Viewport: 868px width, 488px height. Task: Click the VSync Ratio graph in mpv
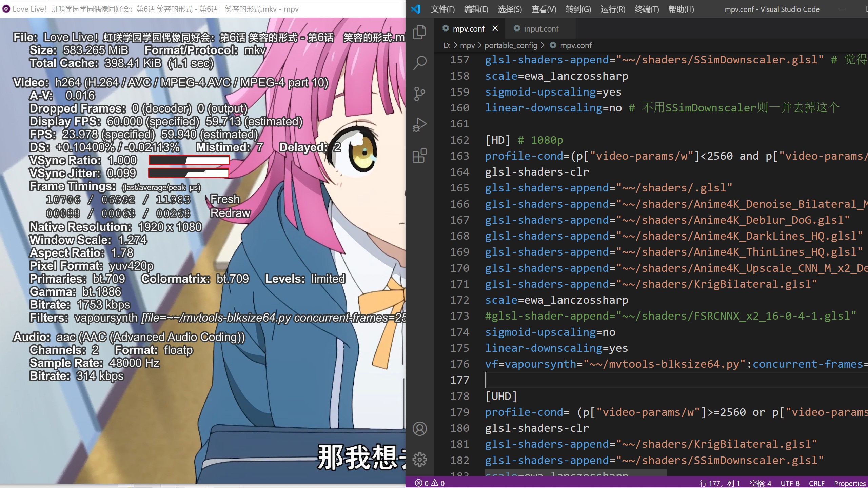(189, 160)
